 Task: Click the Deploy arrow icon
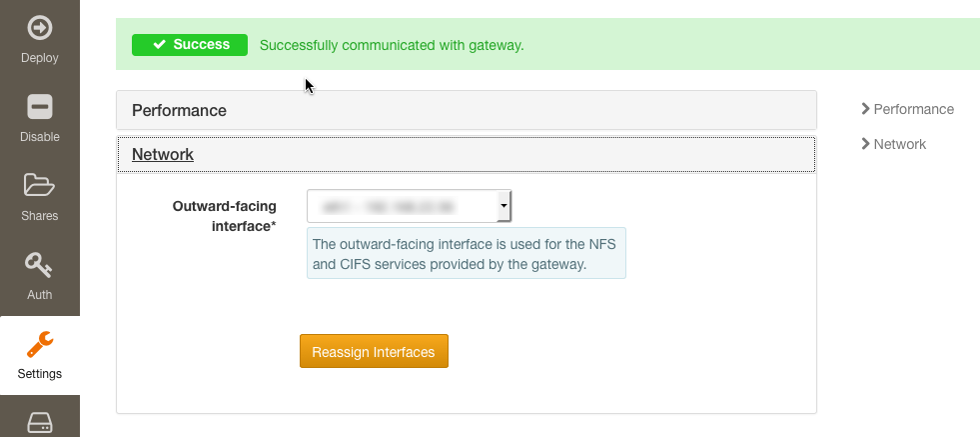point(40,28)
